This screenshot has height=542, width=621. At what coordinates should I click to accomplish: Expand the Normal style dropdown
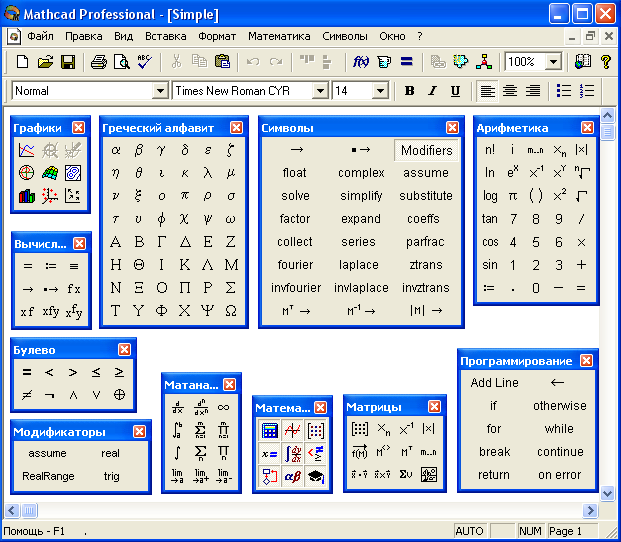160,91
